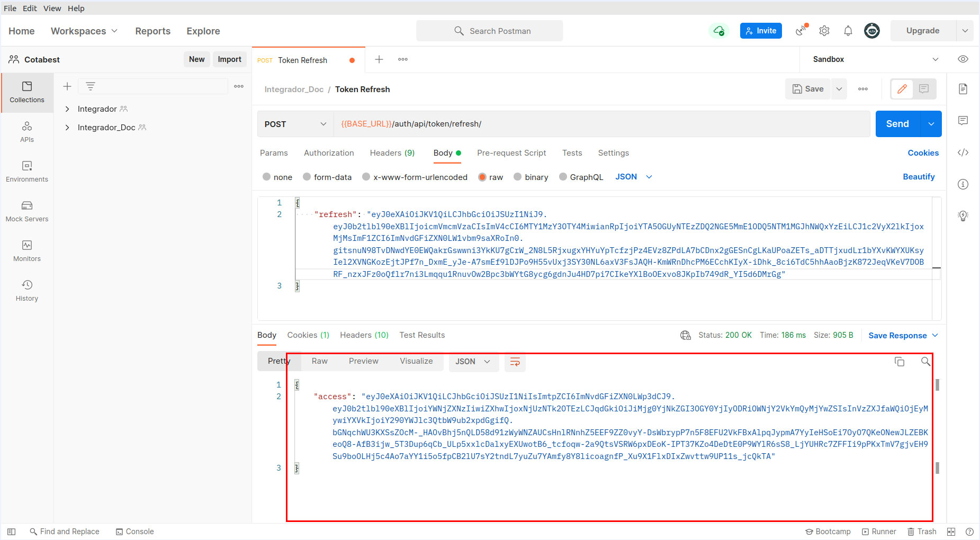Open the History sidebar panel
Image resolution: width=980 pixels, height=540 pixels.
[x=27, y=291]
